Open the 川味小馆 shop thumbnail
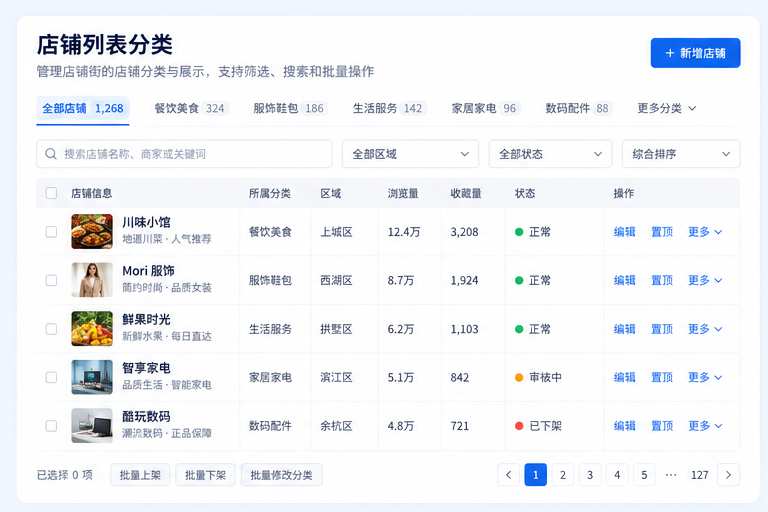The image size is (768, 512). [92, 231]
